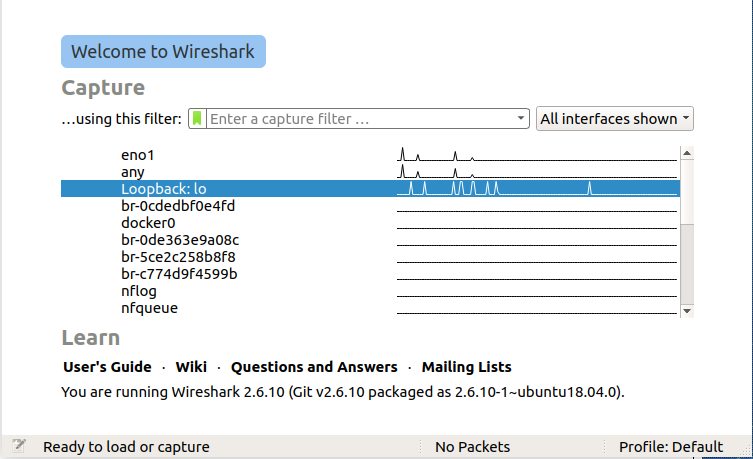Select the any interface
Image resolution: width=753 pixels, height=459 pixels.
(370, 172)
